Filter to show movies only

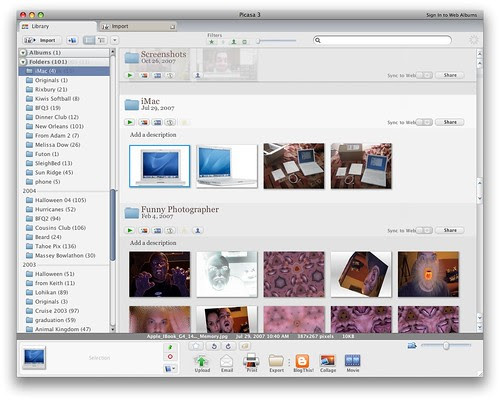(245, 42)
